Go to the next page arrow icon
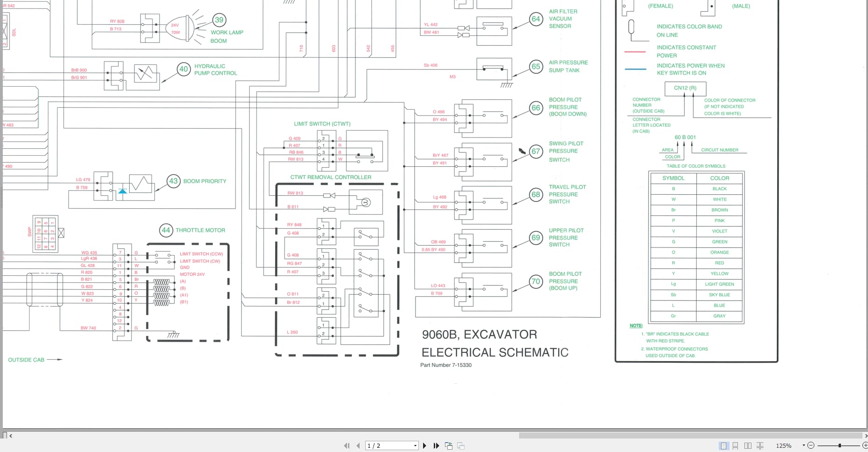Screen dimensions: 868x452 [424, 445]
